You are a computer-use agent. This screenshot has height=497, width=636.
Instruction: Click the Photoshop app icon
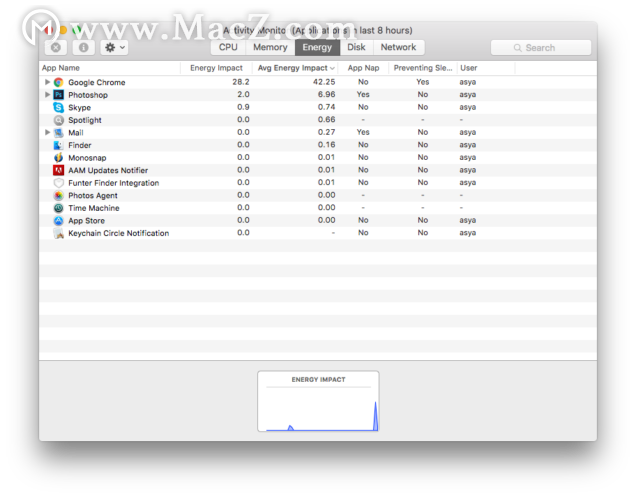59,95
